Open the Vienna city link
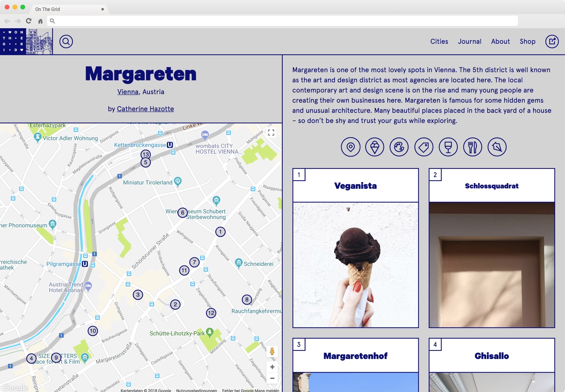Viewport: 565px width, 392px height. tap(128, 92)
